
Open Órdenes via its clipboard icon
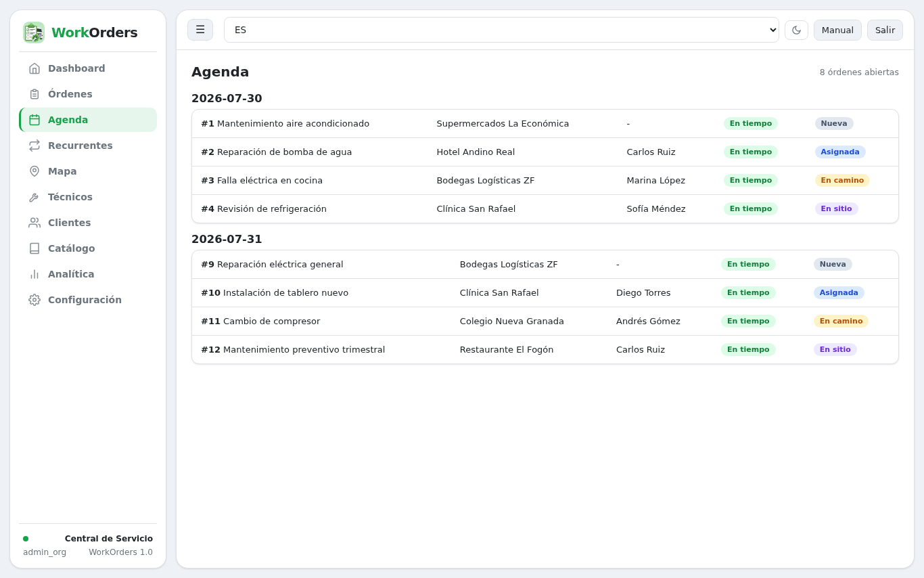pos(34,94)
